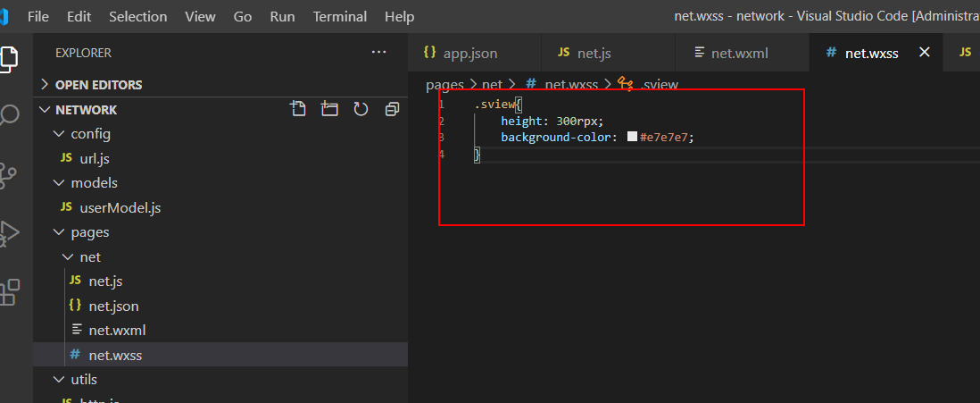Open userModel.js in Explorer
Screen dimensions: 980x403
[x=220, y=208]
